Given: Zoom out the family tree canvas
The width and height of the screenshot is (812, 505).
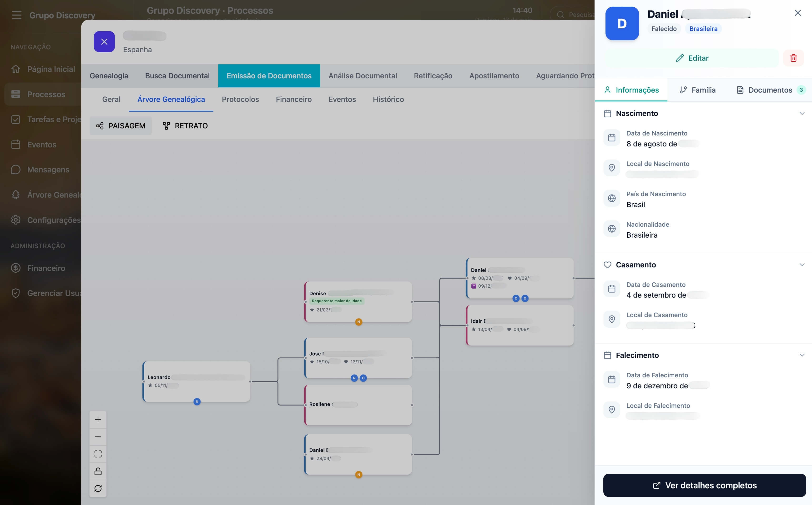Looking at the screenshot, I should click(x=98, y=437).
